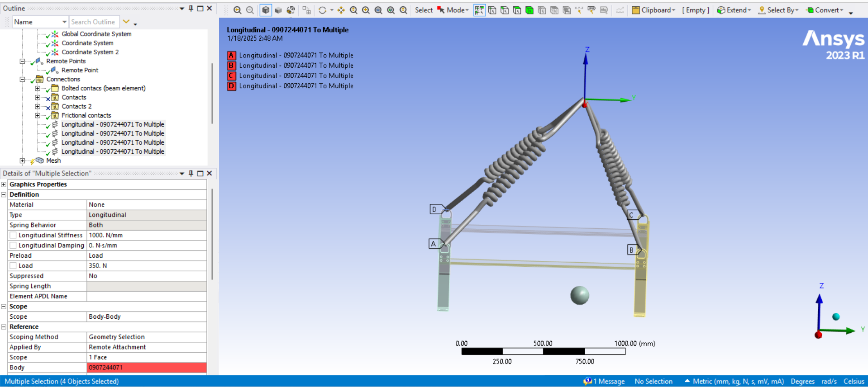Click the Body selection filter green cube
This screenshot has width=868, height=387.
[529, 10]
